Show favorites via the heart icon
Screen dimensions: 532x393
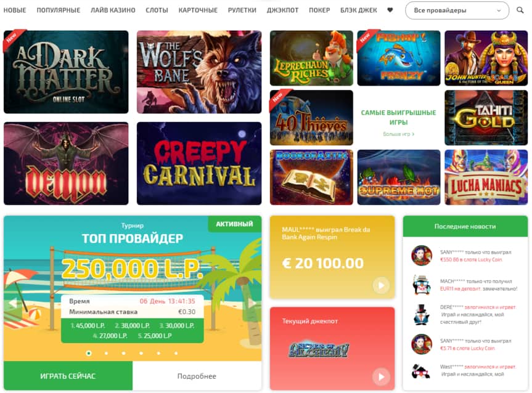tap(390, 10)
